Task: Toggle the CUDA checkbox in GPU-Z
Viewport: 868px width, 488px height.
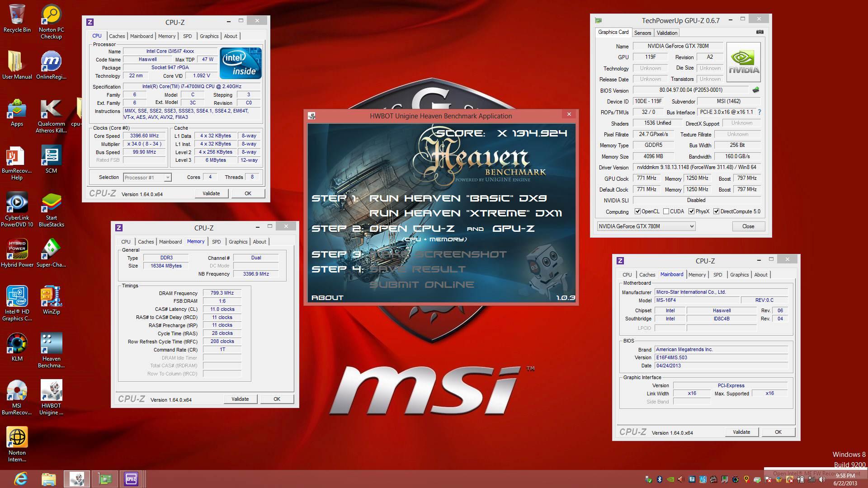Action: (x=666, y=211)
